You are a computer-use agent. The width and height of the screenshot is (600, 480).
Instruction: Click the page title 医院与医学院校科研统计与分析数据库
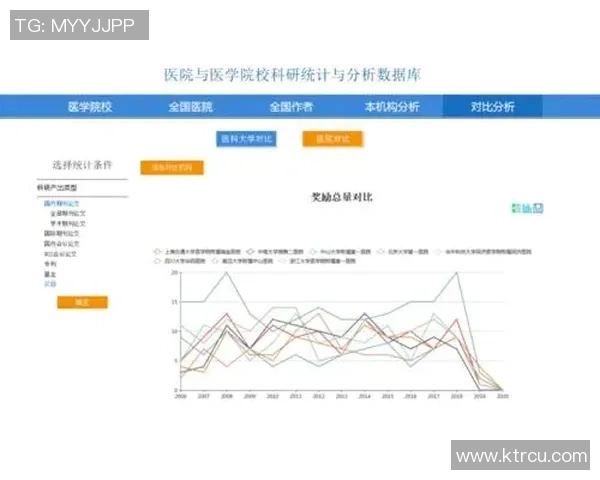point(292,75)
